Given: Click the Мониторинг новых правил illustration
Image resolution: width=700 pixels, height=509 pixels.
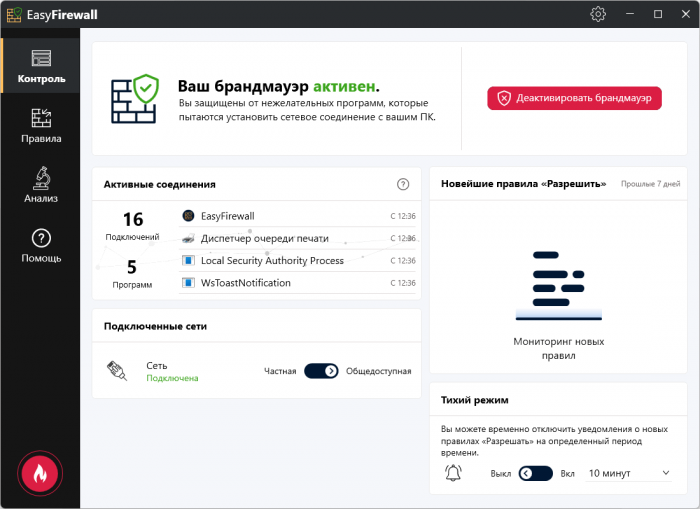Looking at the screenshot, I should (558, 285).
